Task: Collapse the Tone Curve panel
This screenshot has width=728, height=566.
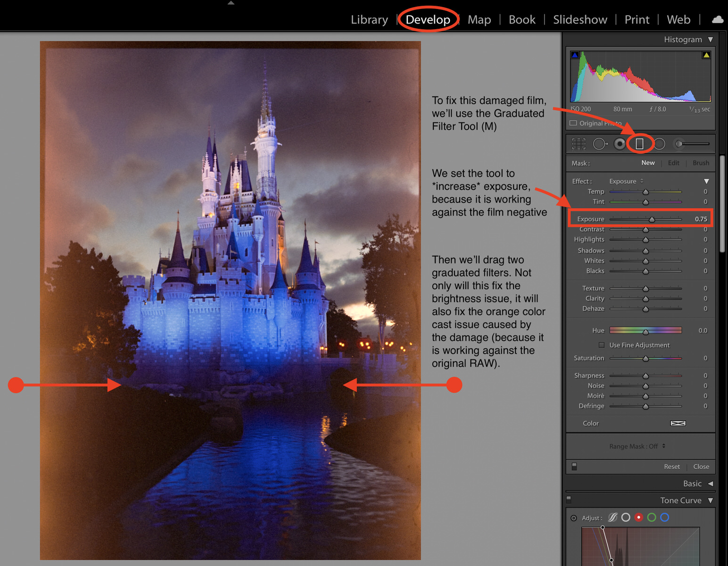Action: (710, 500)
